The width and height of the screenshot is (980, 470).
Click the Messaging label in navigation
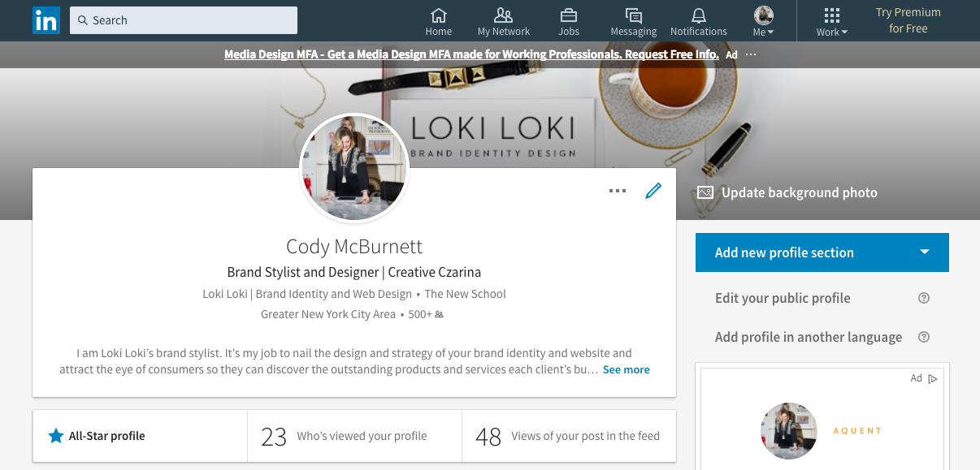634,32
